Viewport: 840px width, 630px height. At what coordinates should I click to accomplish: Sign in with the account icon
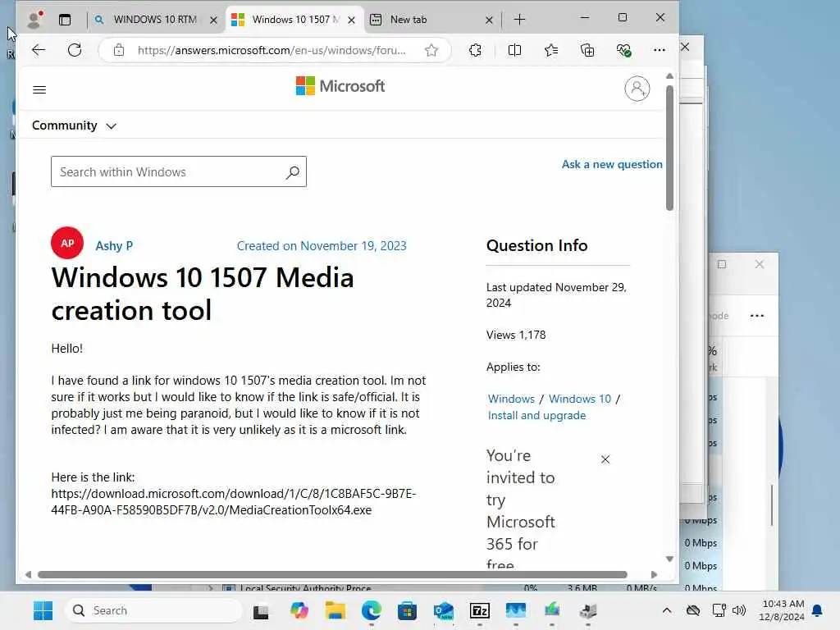click(637, 89)
